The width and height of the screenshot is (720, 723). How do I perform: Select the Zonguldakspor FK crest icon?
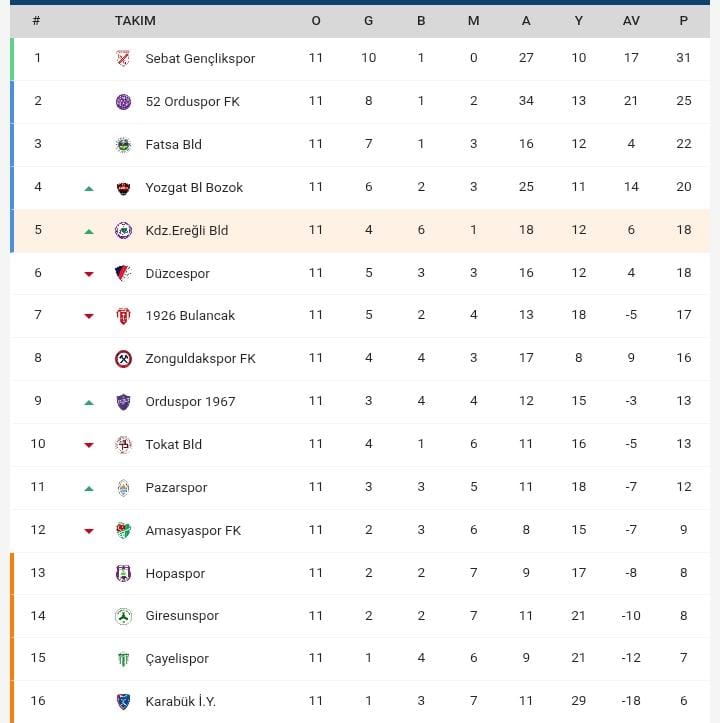pos(123,358)
